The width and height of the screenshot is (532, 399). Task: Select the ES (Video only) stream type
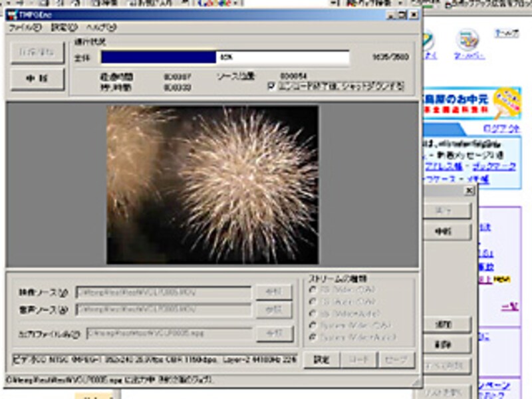coord(312,289)
